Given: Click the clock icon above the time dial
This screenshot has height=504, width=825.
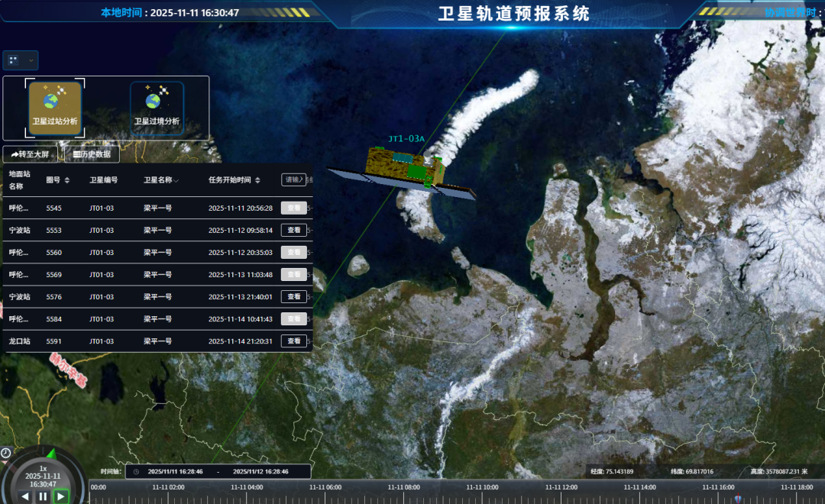Looking at the screenshot, I should 6,453.
